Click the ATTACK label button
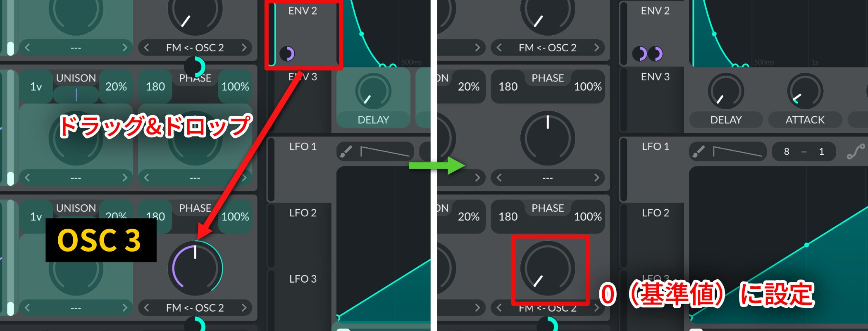Screen dimensions: 868x331 [x=805, y=120]
